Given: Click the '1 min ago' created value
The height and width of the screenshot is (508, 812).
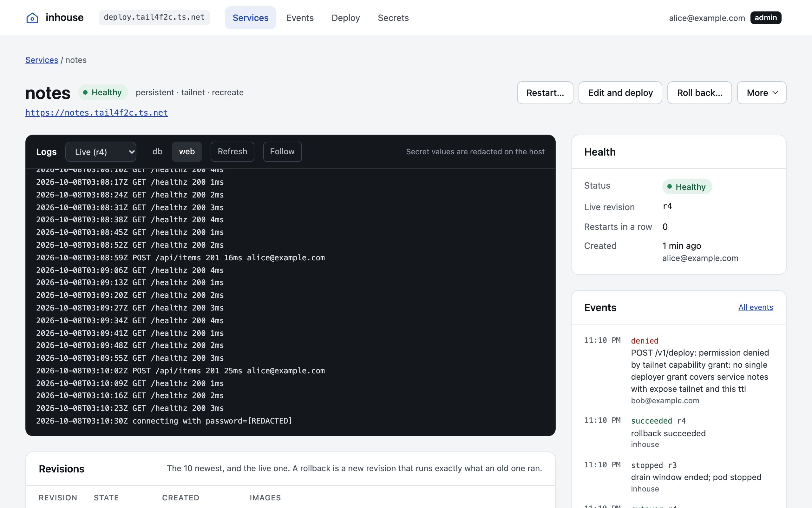Looking at the screenshot, I should coord(681,246).
